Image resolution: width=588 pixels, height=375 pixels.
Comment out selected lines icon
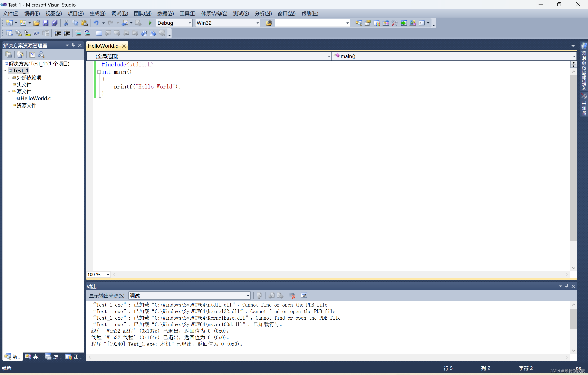(78, 33)
